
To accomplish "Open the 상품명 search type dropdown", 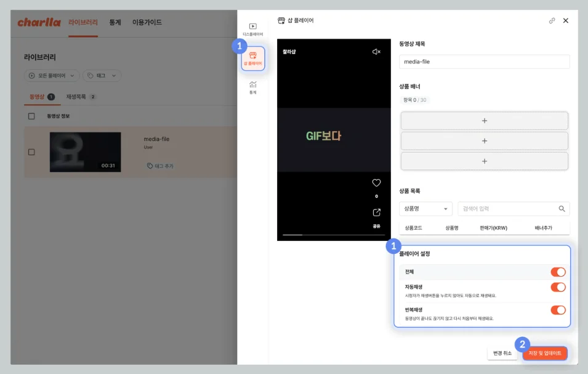I will coord(425,209).
